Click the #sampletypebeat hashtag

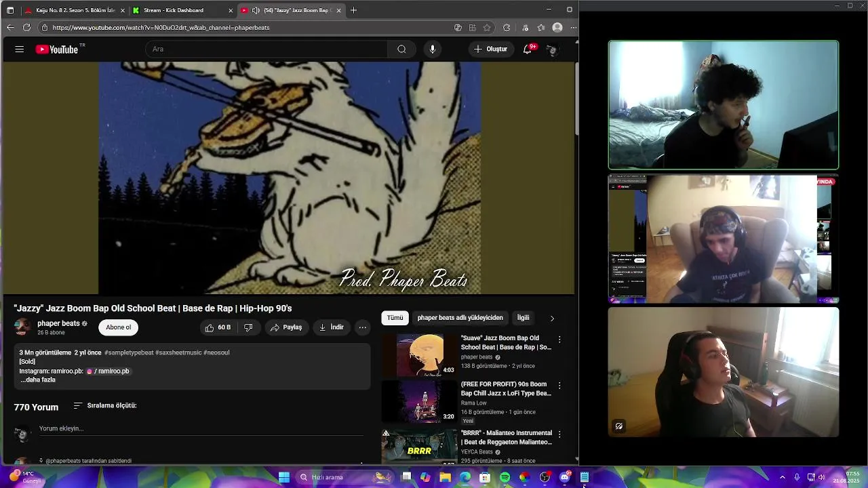click(129, 352)
